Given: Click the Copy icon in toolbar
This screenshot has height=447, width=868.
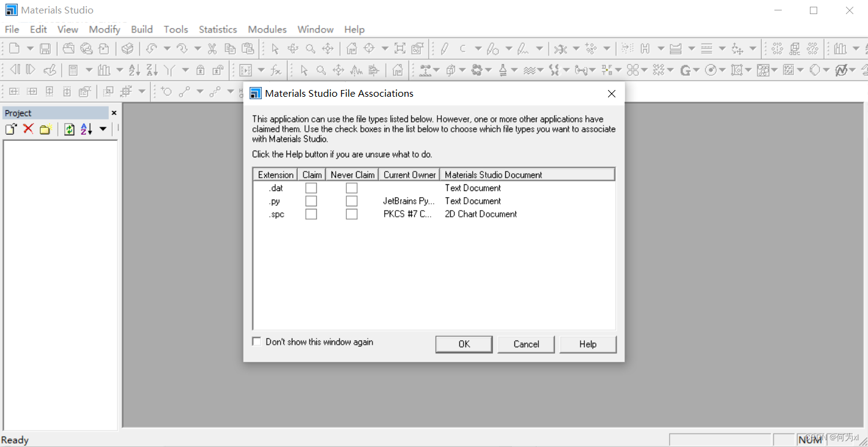Looking at the screenshot, I should (230, 48).
